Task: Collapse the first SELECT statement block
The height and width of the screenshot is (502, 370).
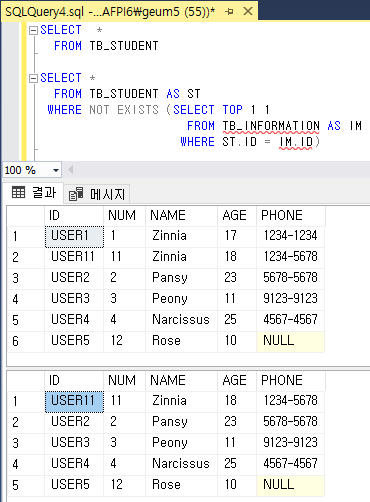Action: point(33,30)
